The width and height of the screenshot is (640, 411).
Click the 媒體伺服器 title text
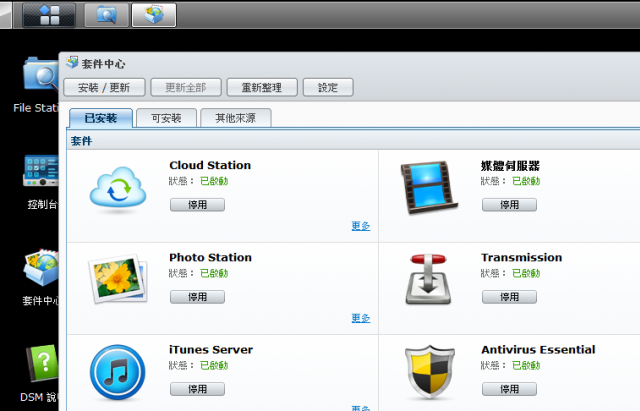click(x=510, y=166)
